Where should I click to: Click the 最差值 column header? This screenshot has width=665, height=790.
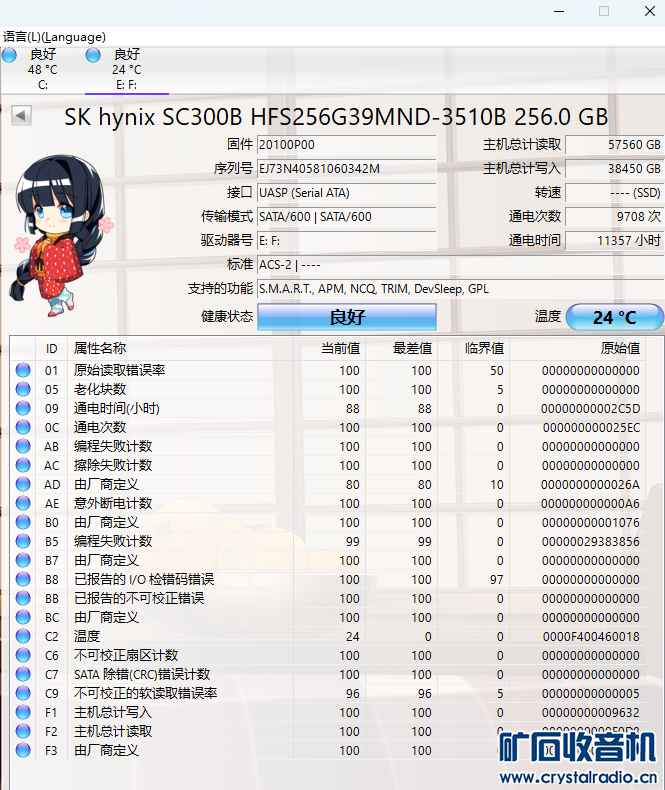(x=402, y=349)
